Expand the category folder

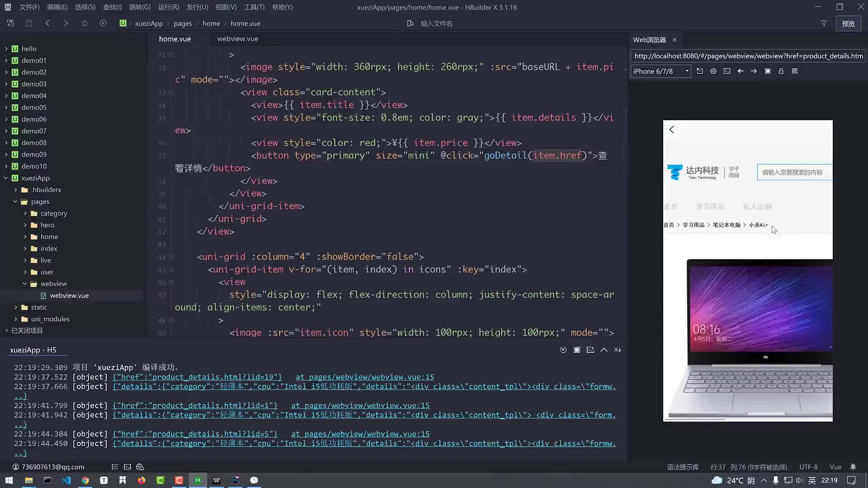25,213
